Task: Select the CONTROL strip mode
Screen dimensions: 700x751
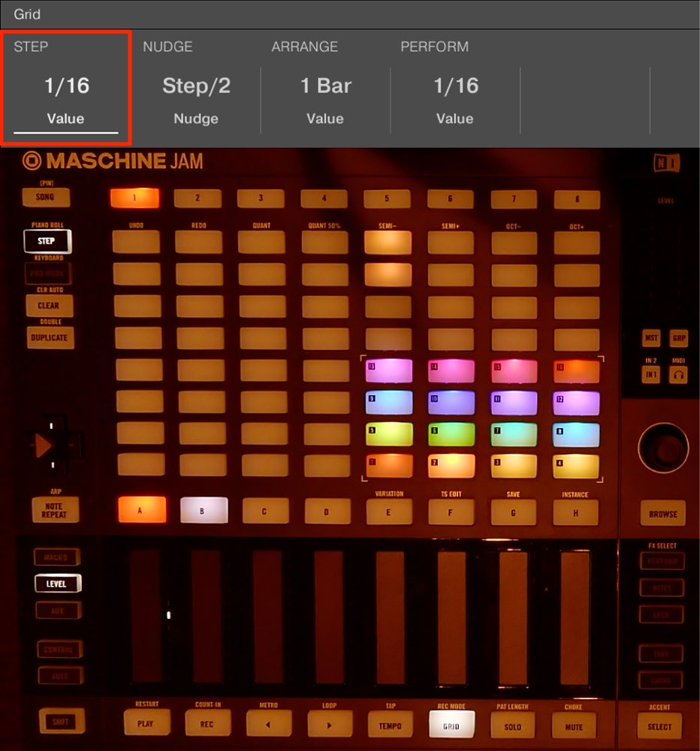Action: pos(59,650)
